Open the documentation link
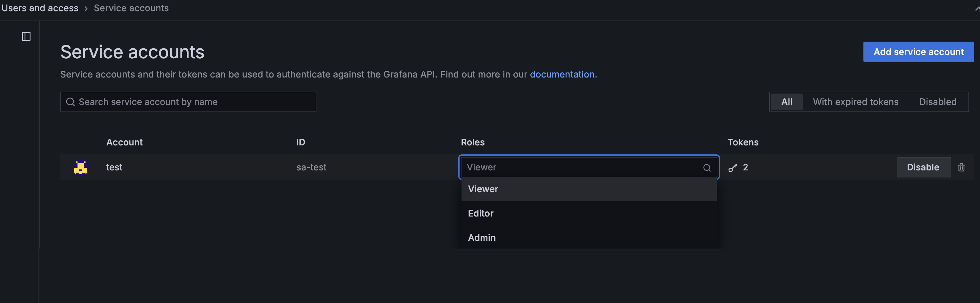980x303 pixels. tap(562, 74)
